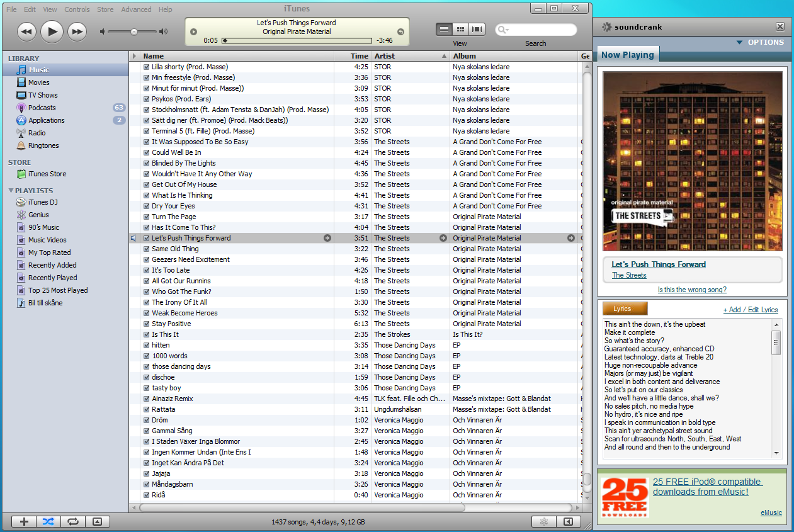
Task: Open the 25 FREE iPod downloads eMusic link
Action: click(x=708, y=487)
